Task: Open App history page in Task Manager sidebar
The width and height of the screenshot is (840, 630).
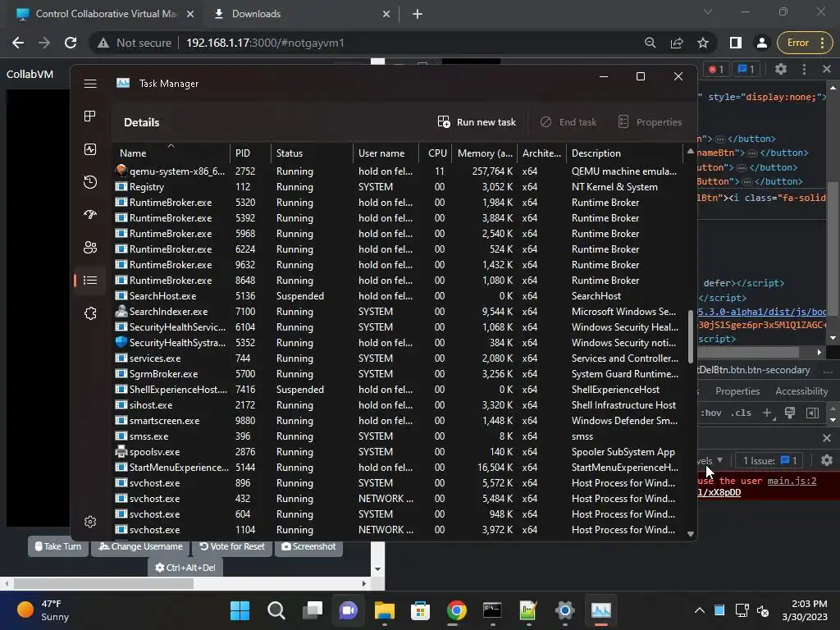Action: (90, 182)
